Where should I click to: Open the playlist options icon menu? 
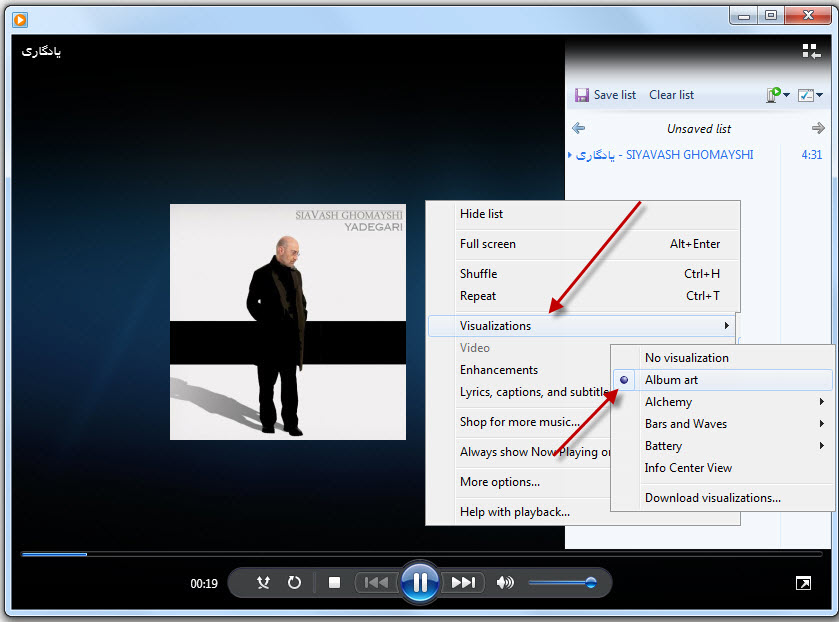777,95
